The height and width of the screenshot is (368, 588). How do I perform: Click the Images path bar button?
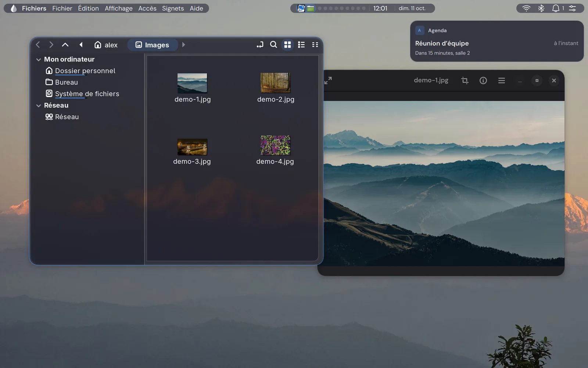153,45
